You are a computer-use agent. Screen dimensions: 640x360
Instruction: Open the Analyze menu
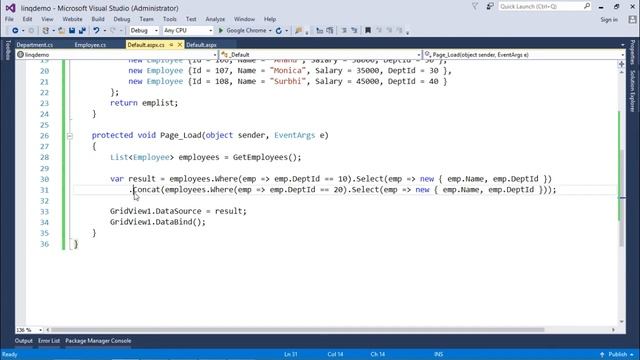(x=215, y=19)
